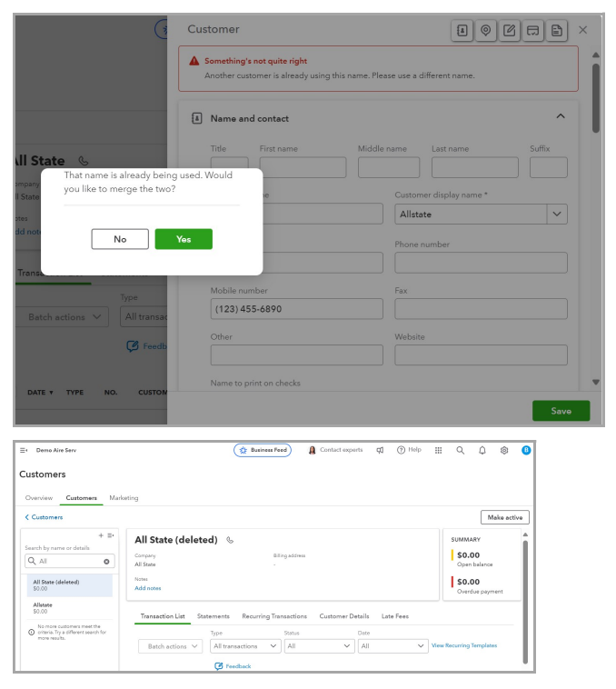Click No in the merge dialog
Screen dimensions: 616x689
point(120,239)
